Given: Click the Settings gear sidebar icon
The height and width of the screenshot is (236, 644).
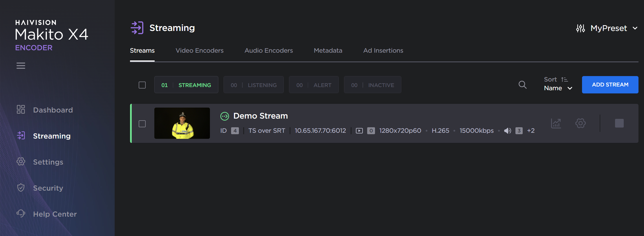Looking at the screenshot, I should click(x=21, y=161).
